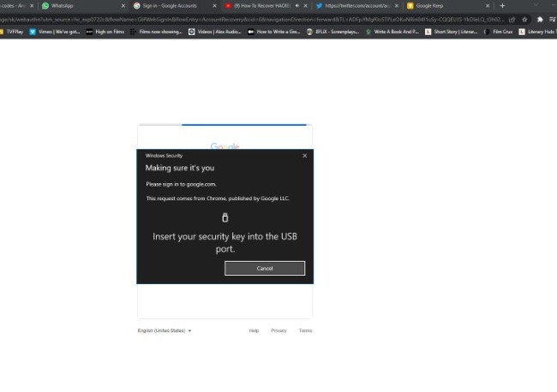This screenshot has height=392, width=557.
Task: Close the How To Recover YouTube tab
Action: pyautogui.click(x=306, y=6)
